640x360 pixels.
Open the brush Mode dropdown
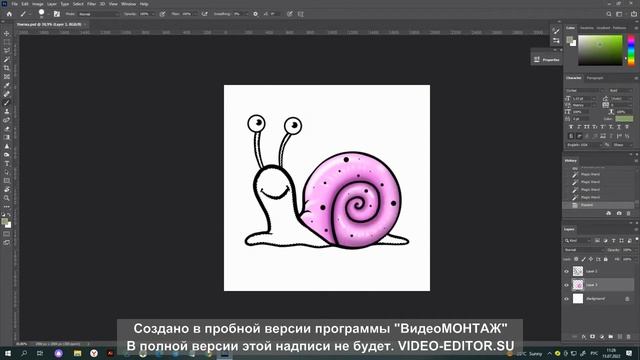[x=99, y=14]
